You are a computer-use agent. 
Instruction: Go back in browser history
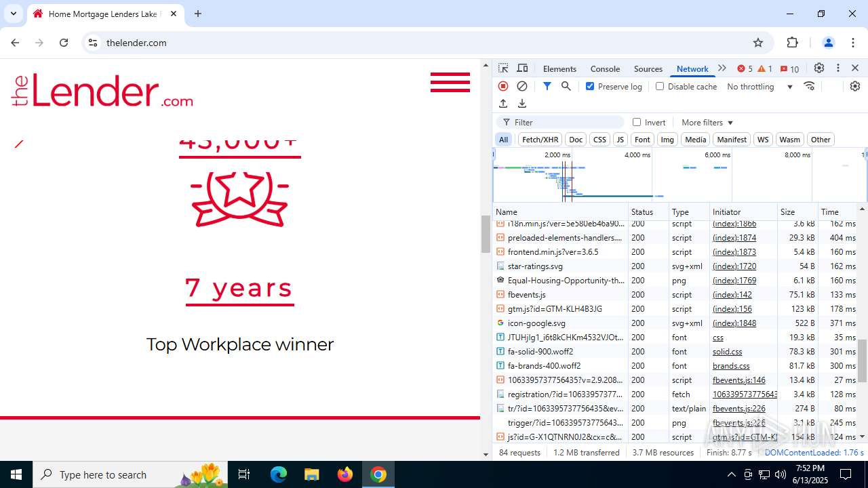pos(15,43)
